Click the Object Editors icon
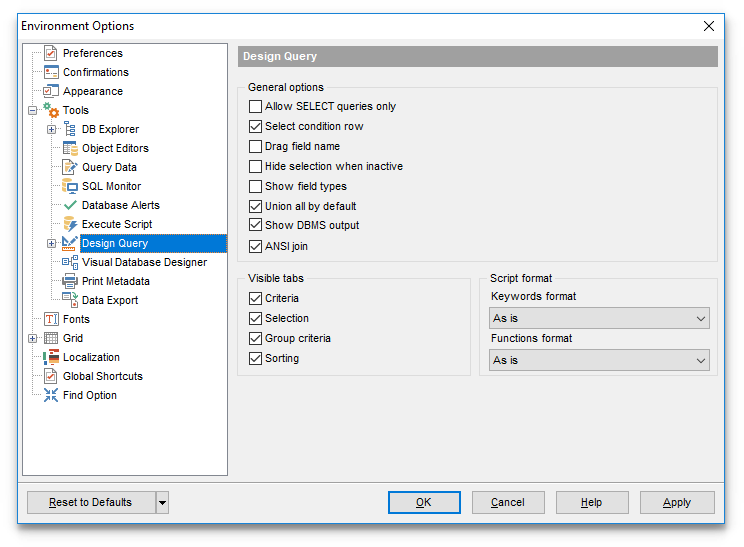744x547 pixels. point(70,148)
